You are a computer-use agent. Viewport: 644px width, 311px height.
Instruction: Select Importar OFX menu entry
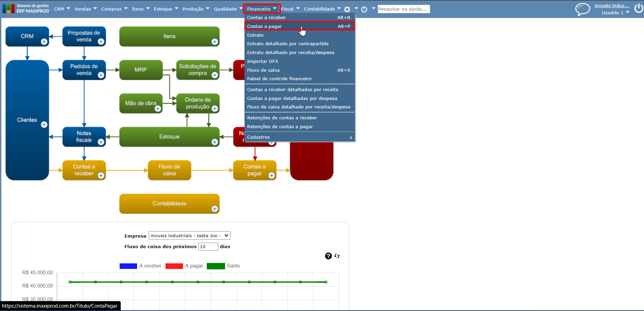click(300, 62)
